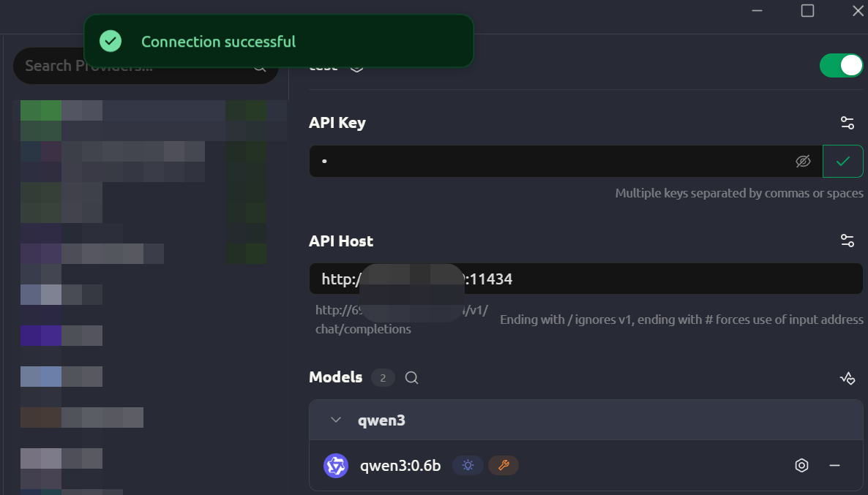Screen dimensions: 868x495
Task: Remove qwen3:0.6b model with minus icon
Action: (834, 466)
